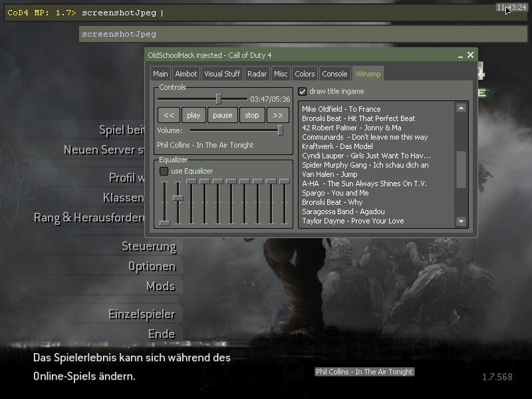Open the Visual Stuff tab
The height and width of the screenshot is (399, 532).
[222, 74]
